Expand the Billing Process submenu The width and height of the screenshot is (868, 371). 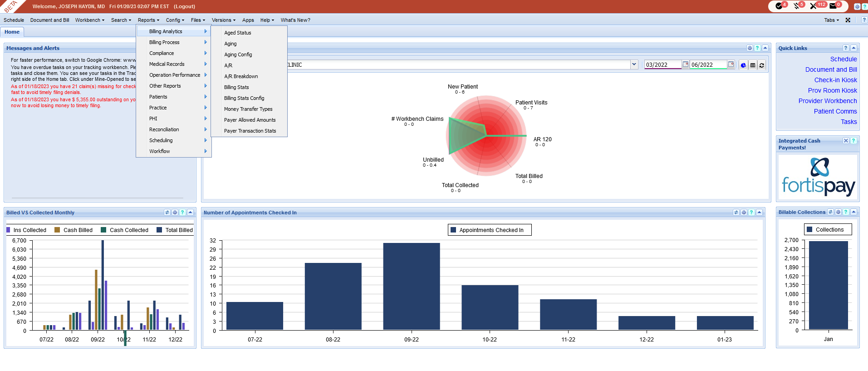tap(174, 42)
